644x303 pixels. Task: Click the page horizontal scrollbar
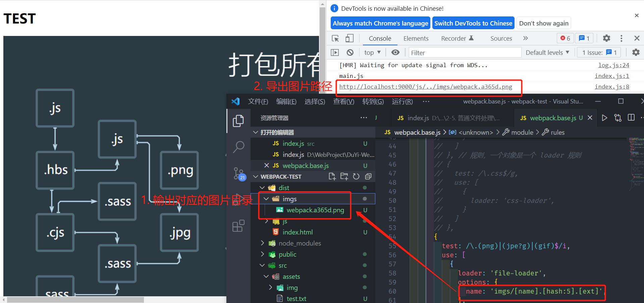75,300
